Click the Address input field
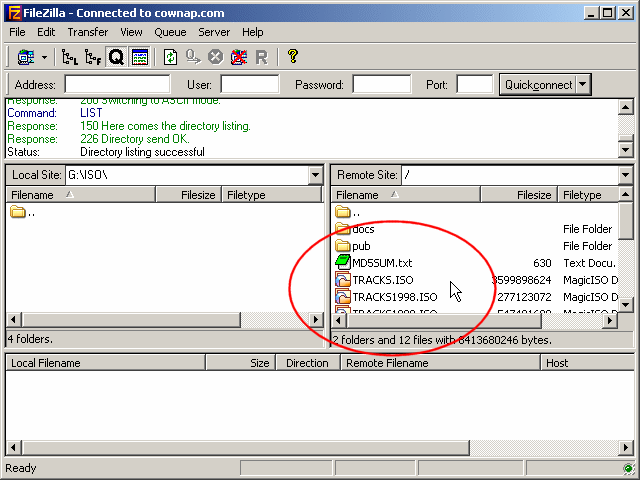The image size is (640, 480). pyautogui.click(x=117, y=85)
